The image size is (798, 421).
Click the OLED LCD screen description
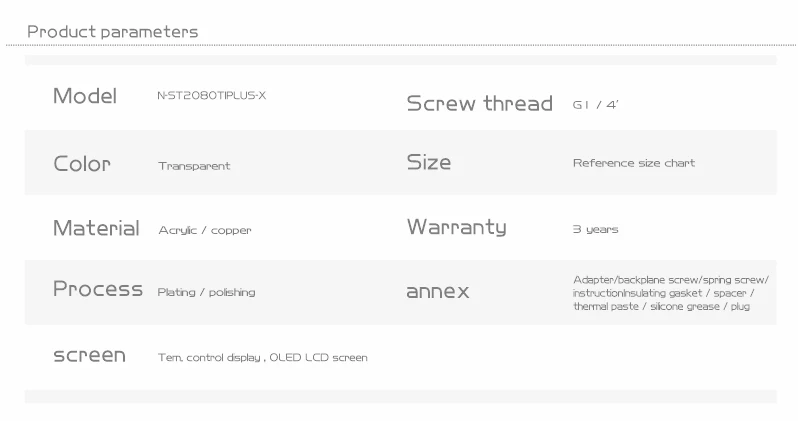[263, 357]
